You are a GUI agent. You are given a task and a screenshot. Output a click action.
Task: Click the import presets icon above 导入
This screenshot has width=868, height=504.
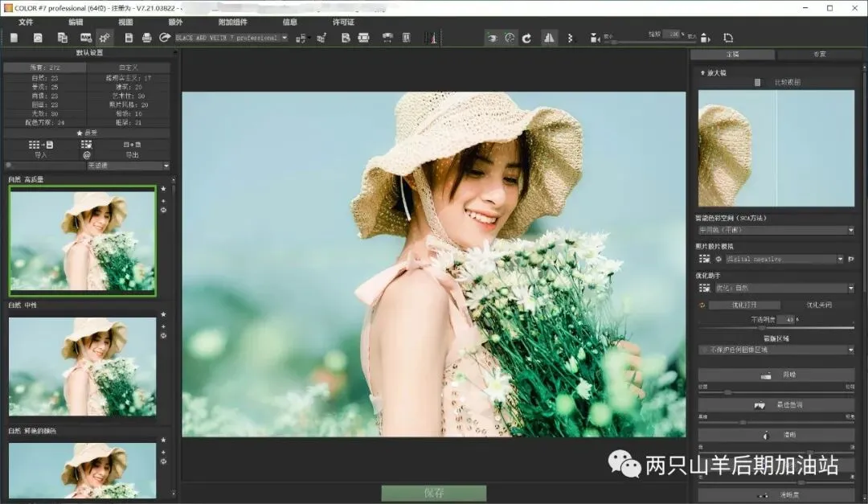coord(41,145)
